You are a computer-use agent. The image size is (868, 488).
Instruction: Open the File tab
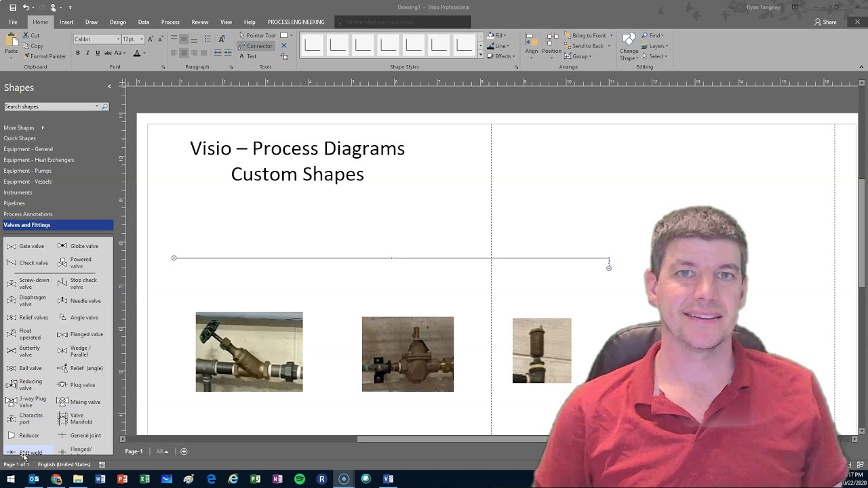[x=13, y=22]
